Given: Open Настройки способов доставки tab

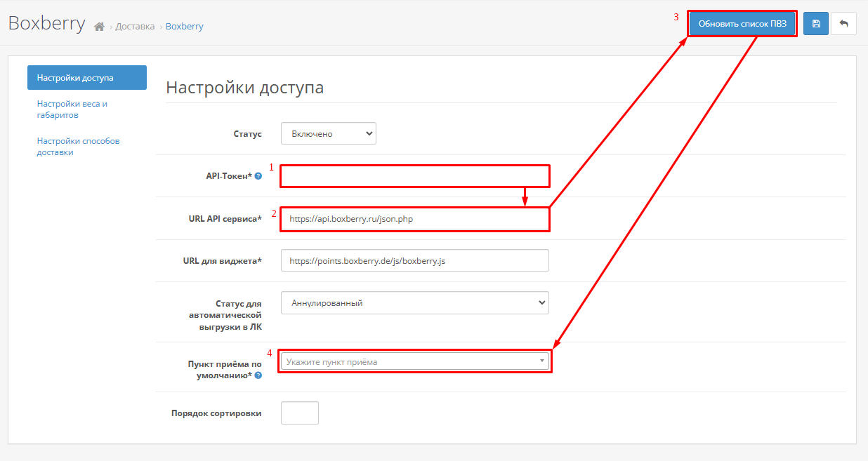Looking at the screenshot, I should pos(87,147).
